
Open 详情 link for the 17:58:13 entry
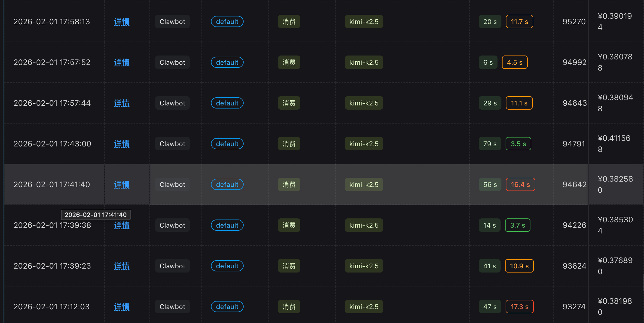[121, 22]
